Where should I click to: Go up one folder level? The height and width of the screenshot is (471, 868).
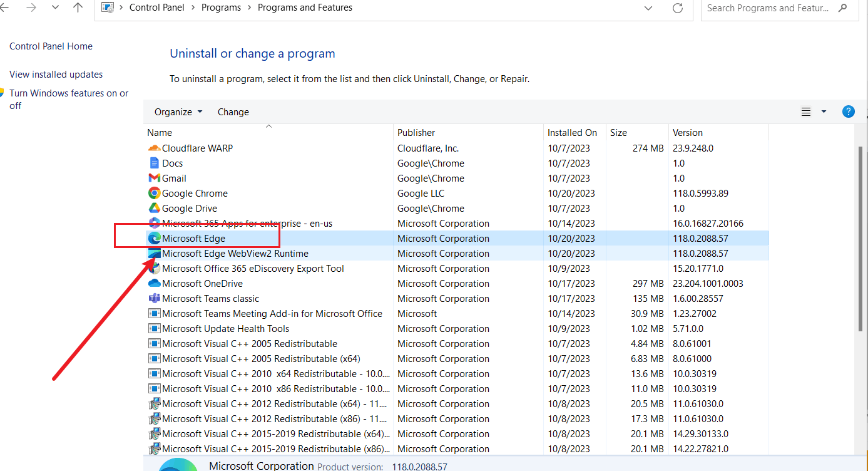click(x=78, y=8)
